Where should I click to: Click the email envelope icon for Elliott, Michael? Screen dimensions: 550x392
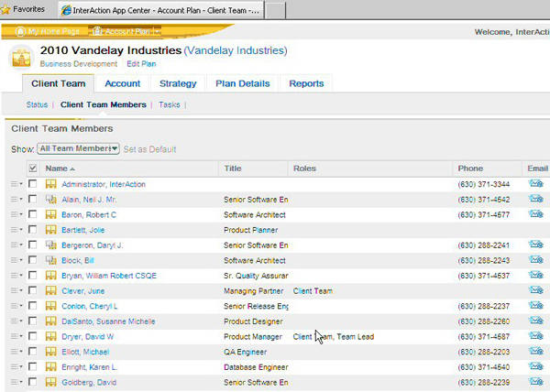(536, 351)
